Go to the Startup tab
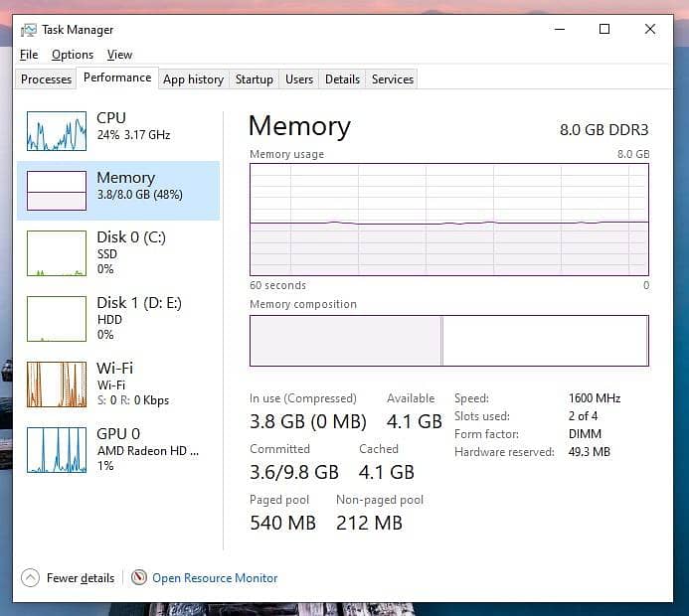The width and height of the screenshot is (689, 616). [x=255, y=79]
